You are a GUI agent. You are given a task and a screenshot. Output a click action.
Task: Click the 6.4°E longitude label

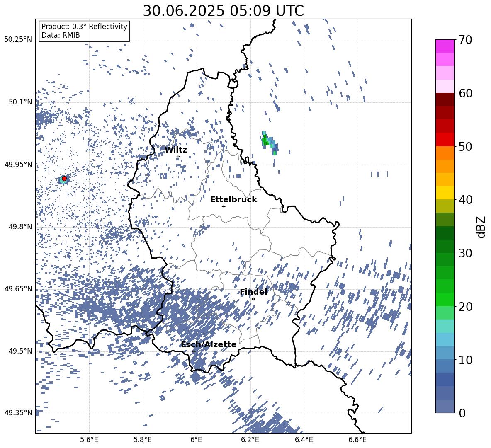click(304, 440)
